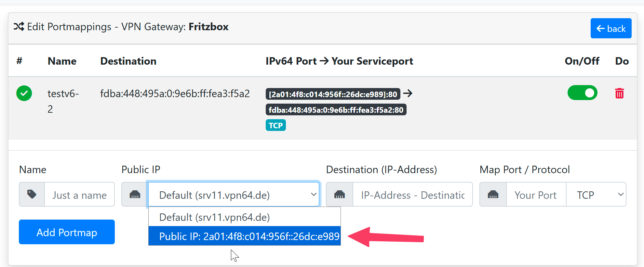
Task: Open the TCP protocol dropdown
Action: [596, 195]
